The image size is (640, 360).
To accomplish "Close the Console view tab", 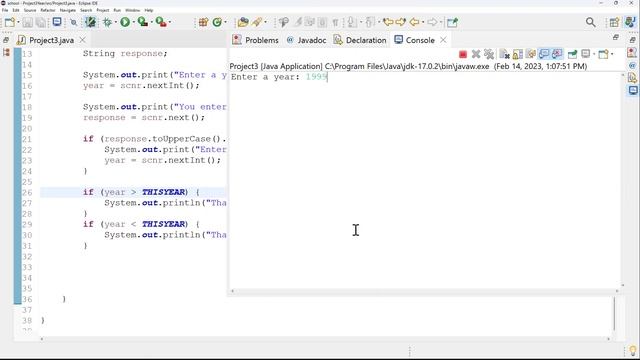I will point(443,40).
